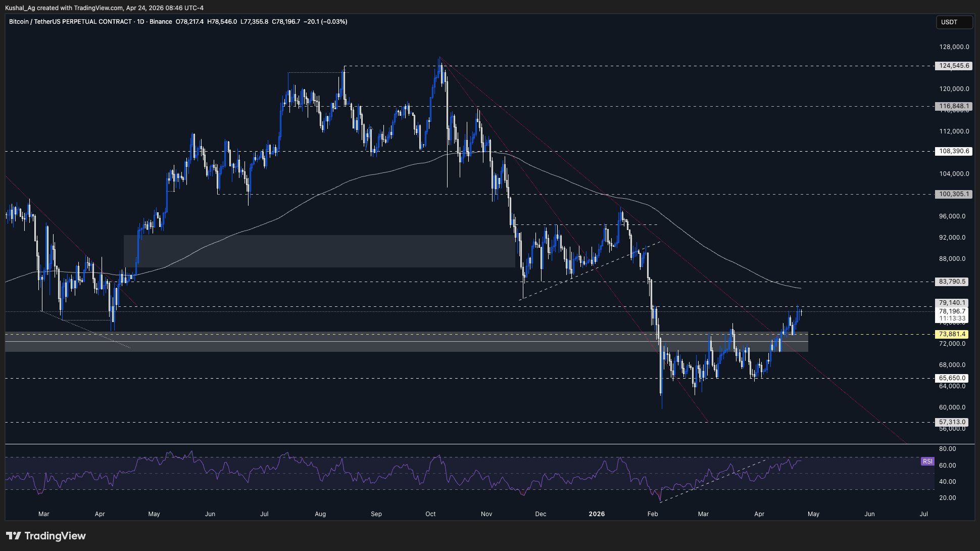
Task: Select the 65,650.0 support level label
Action: pos(952,378)
